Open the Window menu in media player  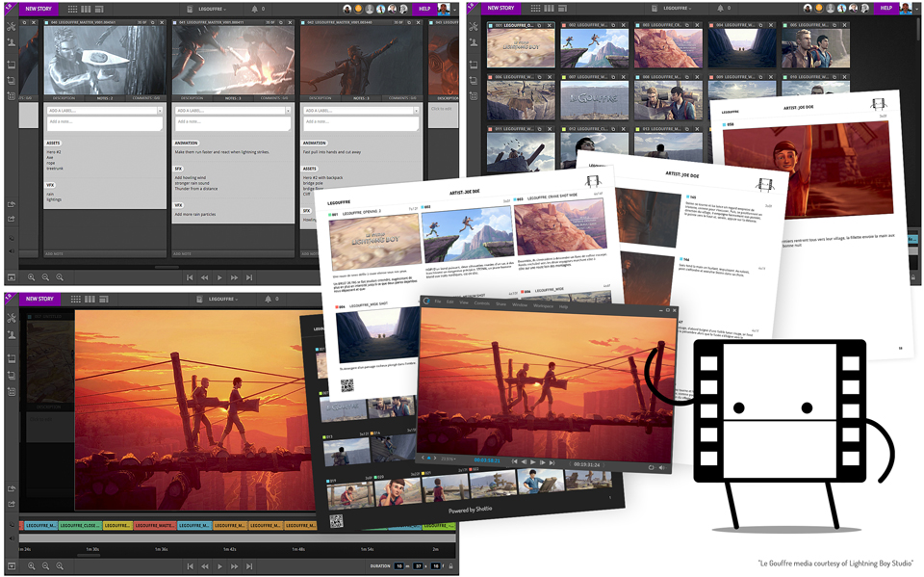520,305
